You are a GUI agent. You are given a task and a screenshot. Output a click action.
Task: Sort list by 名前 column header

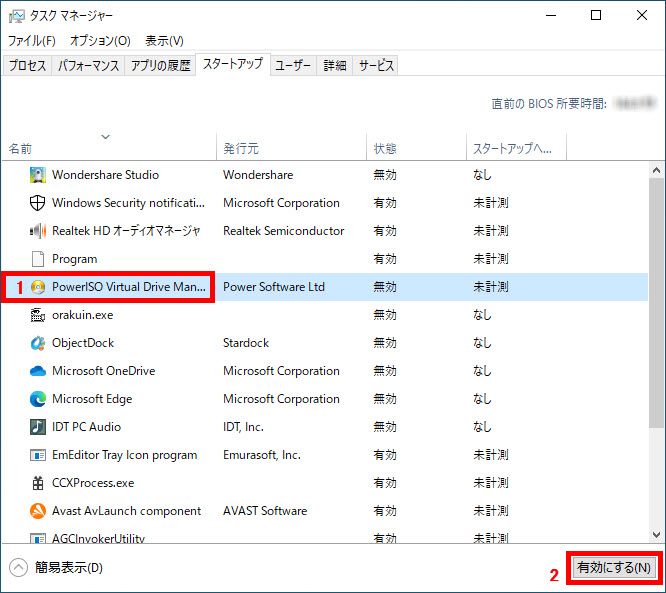(21, 148)
